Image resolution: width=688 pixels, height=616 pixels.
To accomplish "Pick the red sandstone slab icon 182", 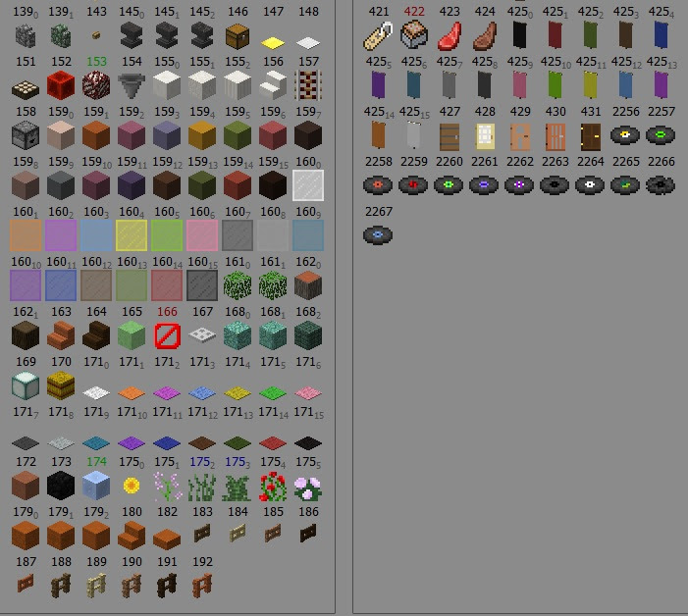I will pos(167,539).
